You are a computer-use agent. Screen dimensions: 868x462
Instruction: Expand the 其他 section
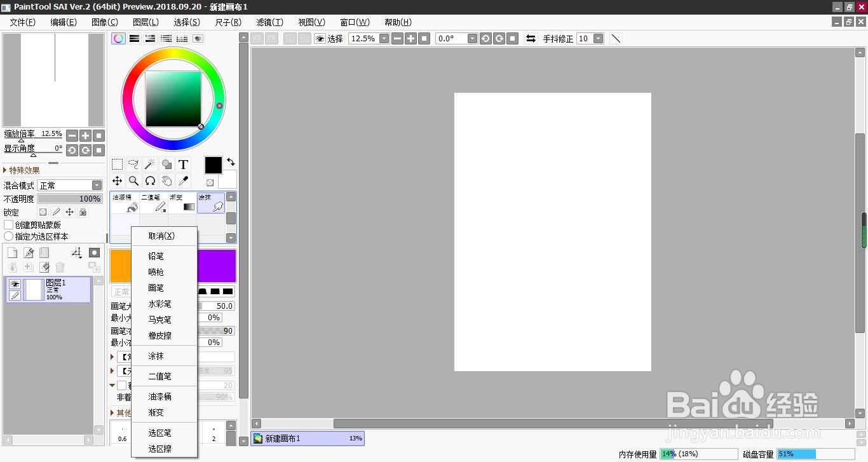[121, 413]
